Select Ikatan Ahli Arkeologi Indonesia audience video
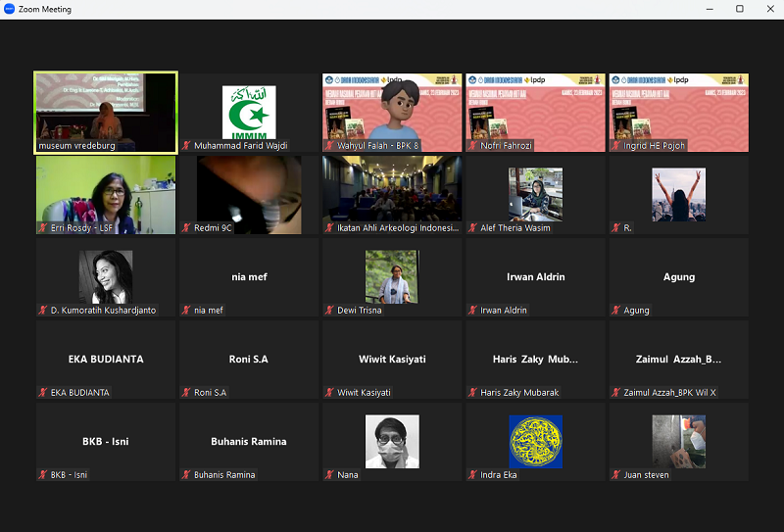 (392, 195)
